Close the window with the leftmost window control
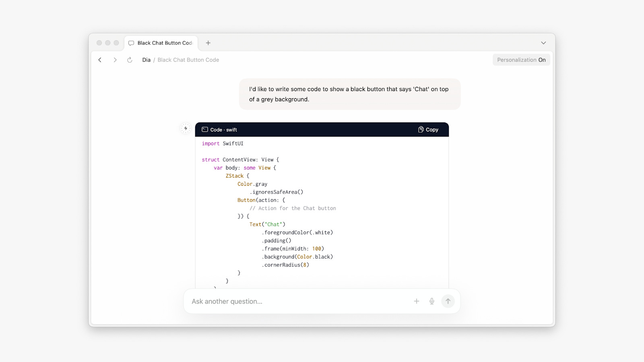The image size is (644, 362). click(x=99, y=43)
